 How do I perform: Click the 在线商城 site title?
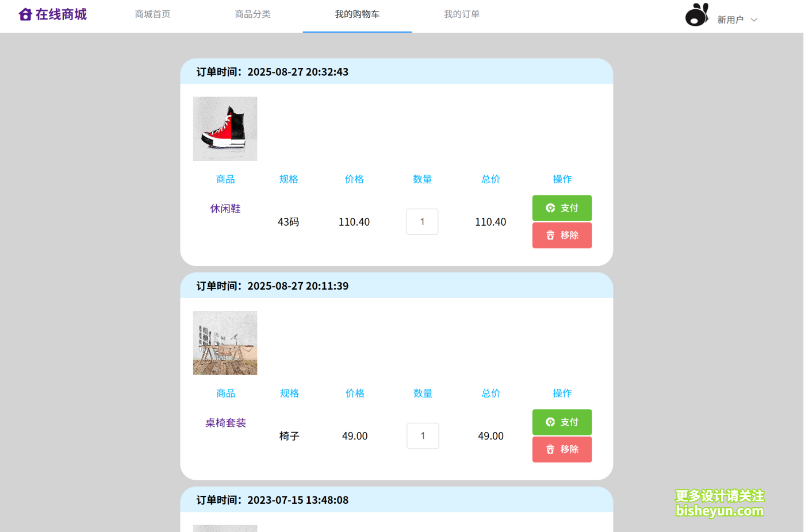coord(61,14)
